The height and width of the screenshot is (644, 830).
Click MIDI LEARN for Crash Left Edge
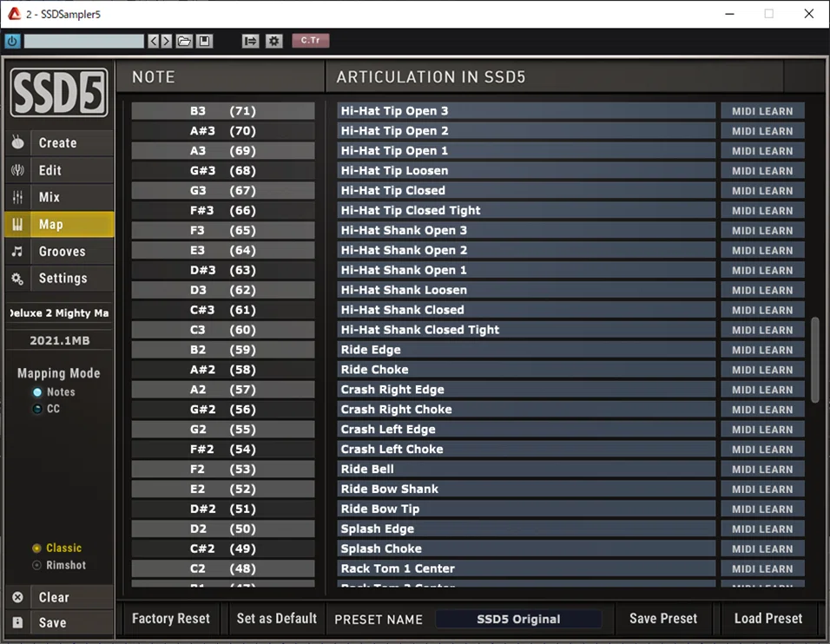click(x=762, y=429)
